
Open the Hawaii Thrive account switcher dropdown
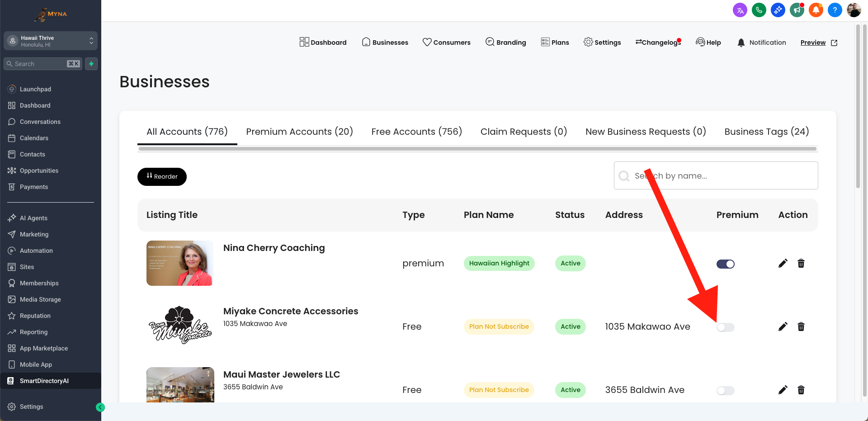point(51,41)
